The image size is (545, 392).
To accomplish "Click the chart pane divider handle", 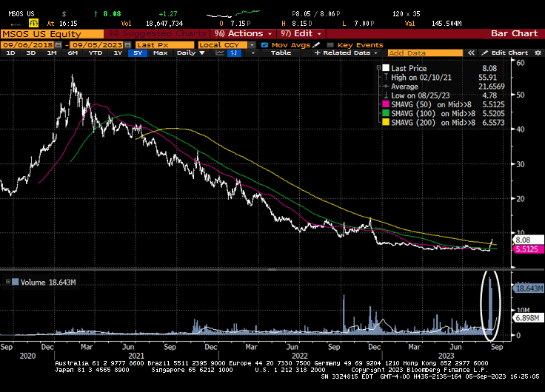I will 272,269.
